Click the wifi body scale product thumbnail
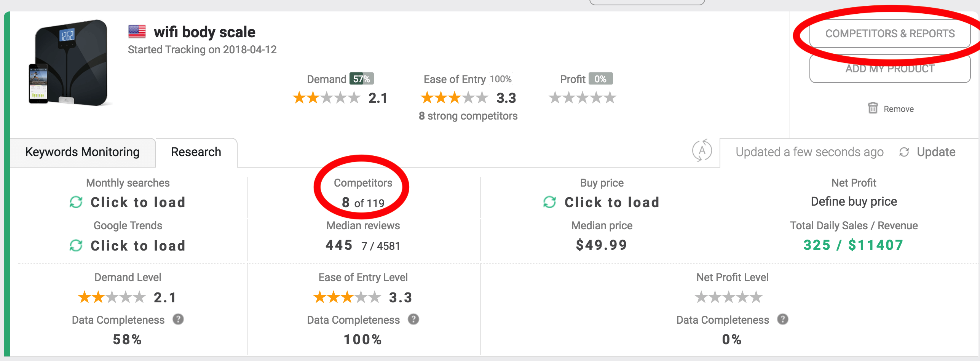The width and height of the screenshot is (980, 361). click(69, 63)
